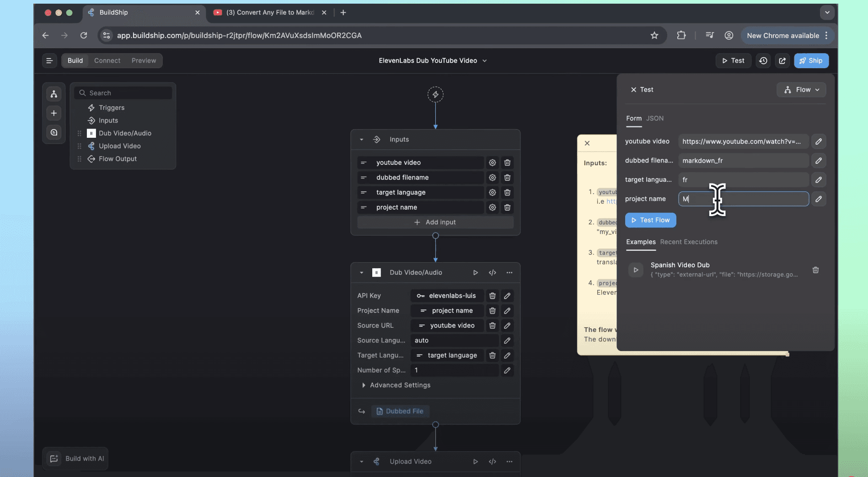Collapse the Inputs node

362,140
